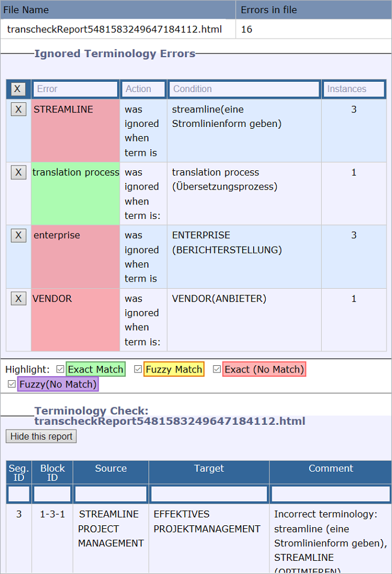Select the Instances filter field
392x574 pixels.
pos(354,89)
